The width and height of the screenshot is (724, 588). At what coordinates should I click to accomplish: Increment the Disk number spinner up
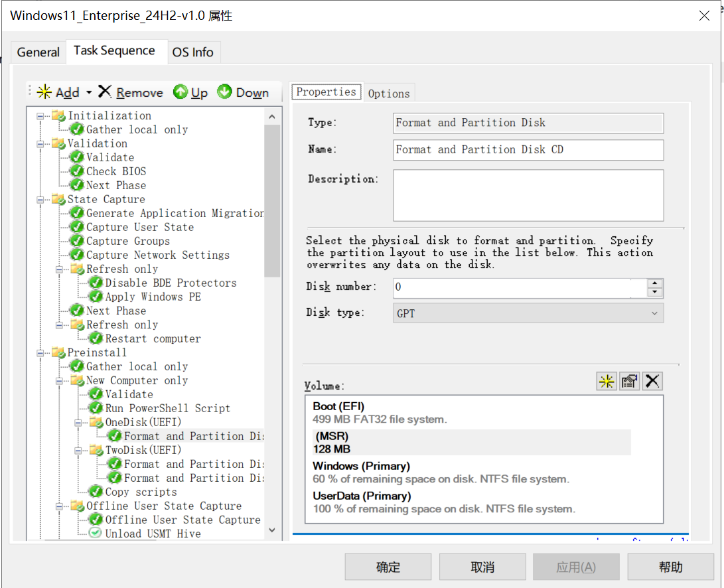tap(655, 283)
